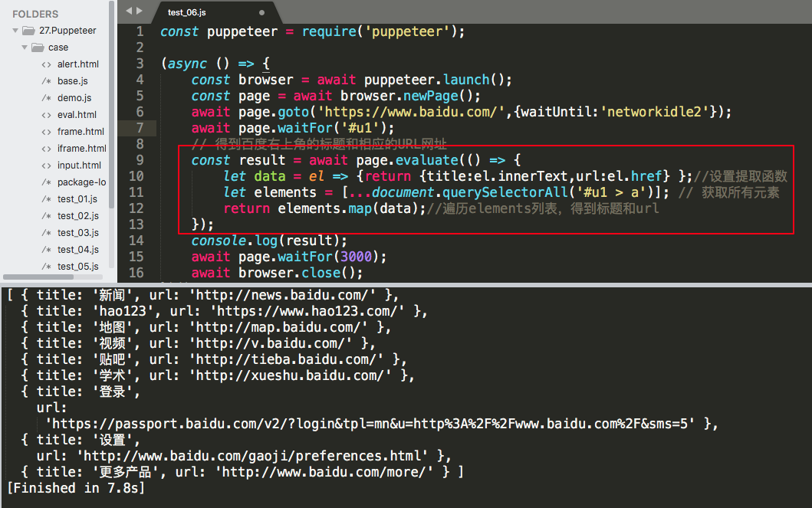Click '[Finished in 7.8s]' in the output
This screenshot has height=508, width=812.
(76, 488)
